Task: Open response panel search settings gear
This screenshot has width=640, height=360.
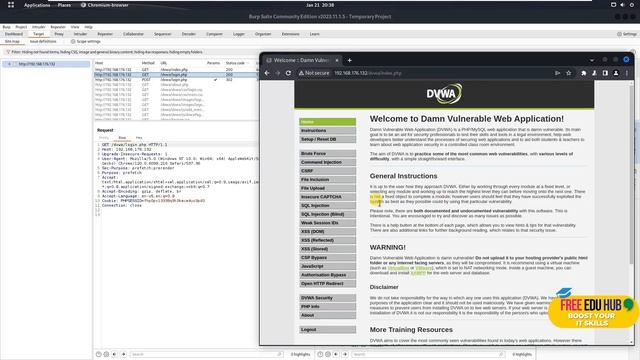Action: coord(328,354)
